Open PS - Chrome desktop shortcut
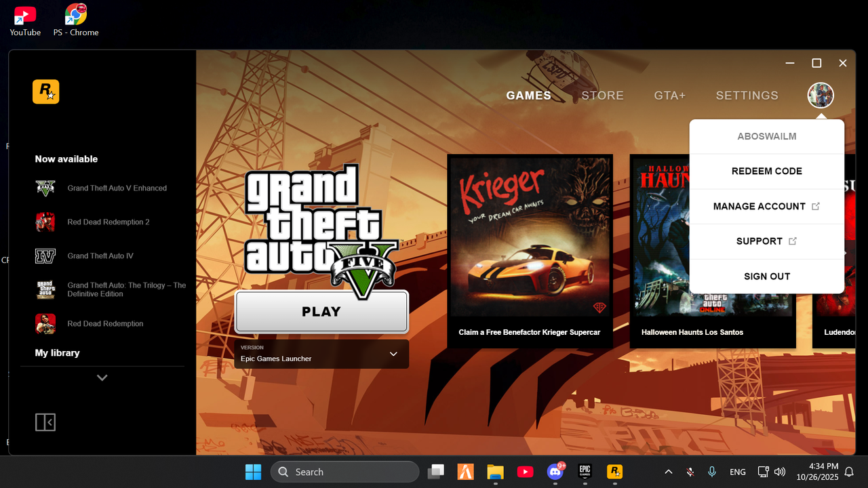 coord(76,20)
